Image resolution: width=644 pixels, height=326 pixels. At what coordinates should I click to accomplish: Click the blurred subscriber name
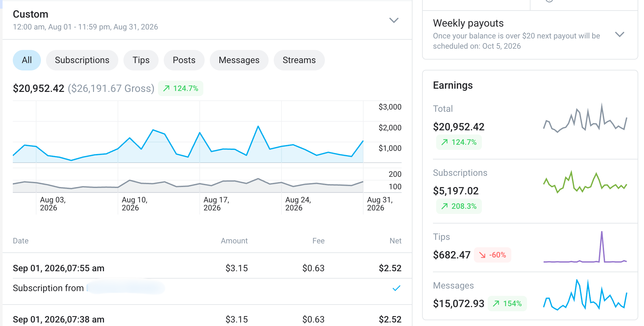tap(126, 287)
